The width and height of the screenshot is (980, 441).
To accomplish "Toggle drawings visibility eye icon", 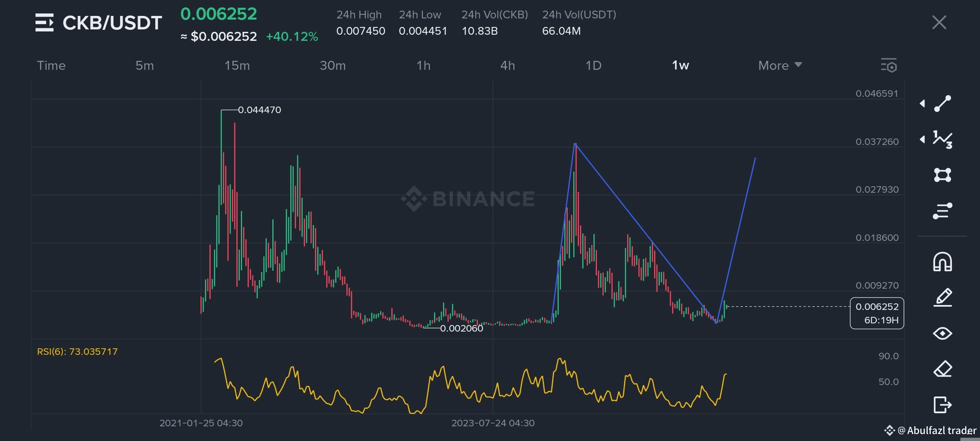I will [x=942, y=334].
